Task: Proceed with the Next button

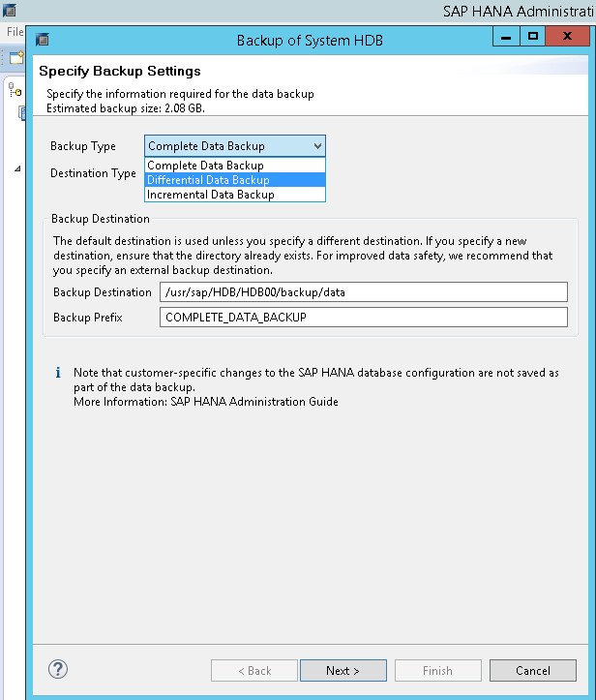Action: (343, 671)
